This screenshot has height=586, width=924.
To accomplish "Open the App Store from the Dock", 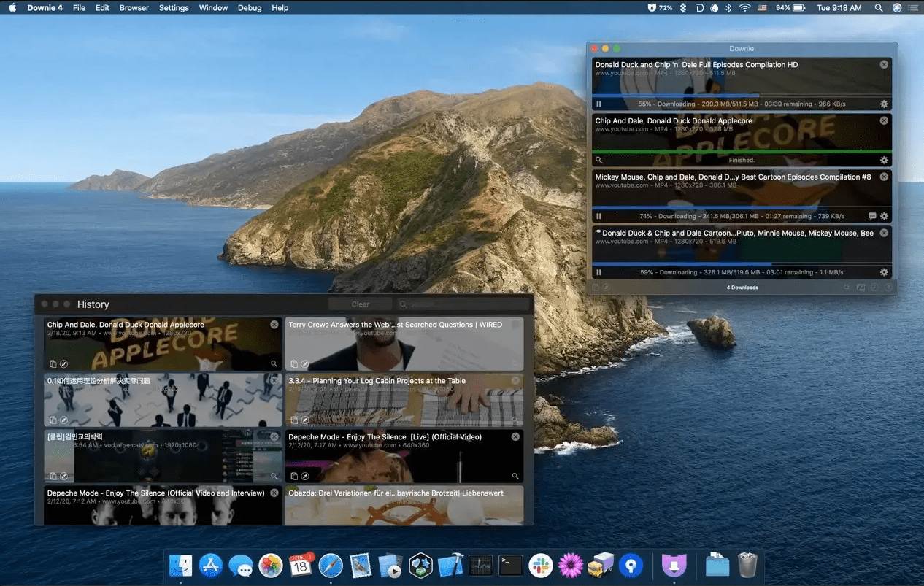I will click(211, 565).
